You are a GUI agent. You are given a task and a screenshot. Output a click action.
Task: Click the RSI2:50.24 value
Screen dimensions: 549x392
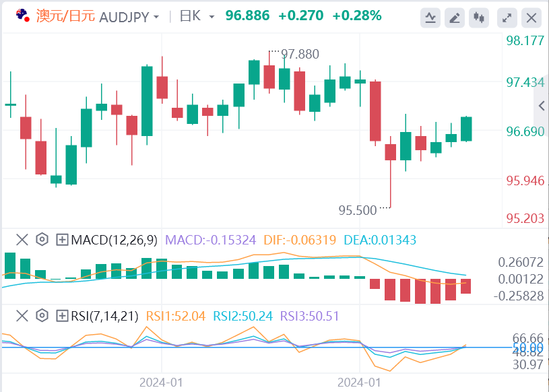point(243,316)
